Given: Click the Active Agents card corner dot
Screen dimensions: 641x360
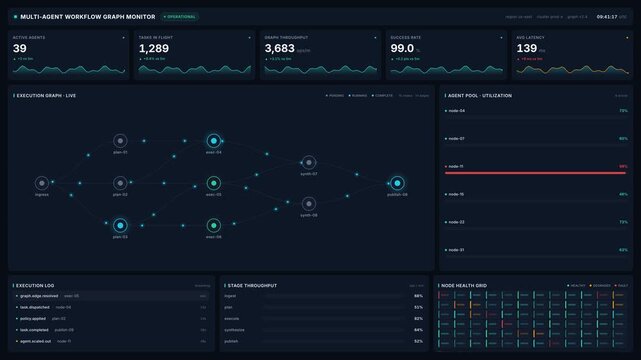Looking at the screenshot, I should pos(123,38).
